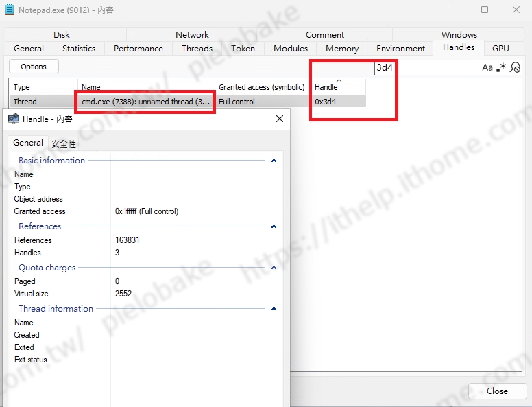Screen dimensions: 532x407
Task: Sort by the Handle column header
Action: (338, 87)
